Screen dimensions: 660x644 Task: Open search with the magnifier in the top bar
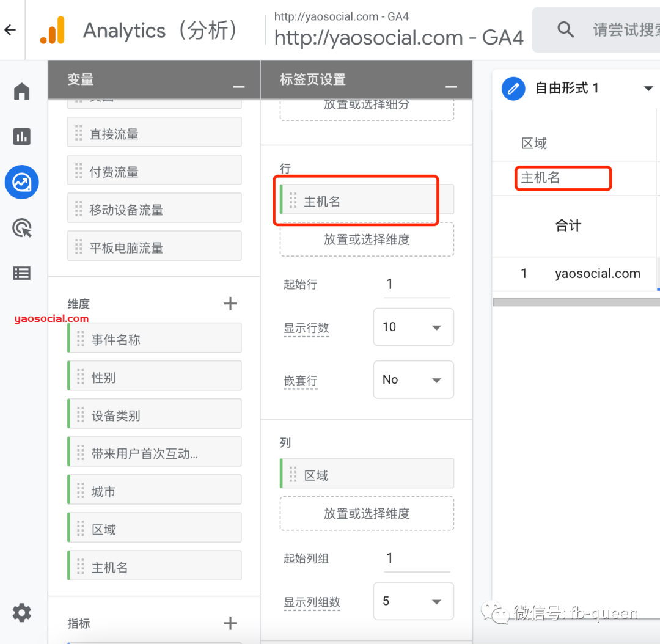point(565,29)
